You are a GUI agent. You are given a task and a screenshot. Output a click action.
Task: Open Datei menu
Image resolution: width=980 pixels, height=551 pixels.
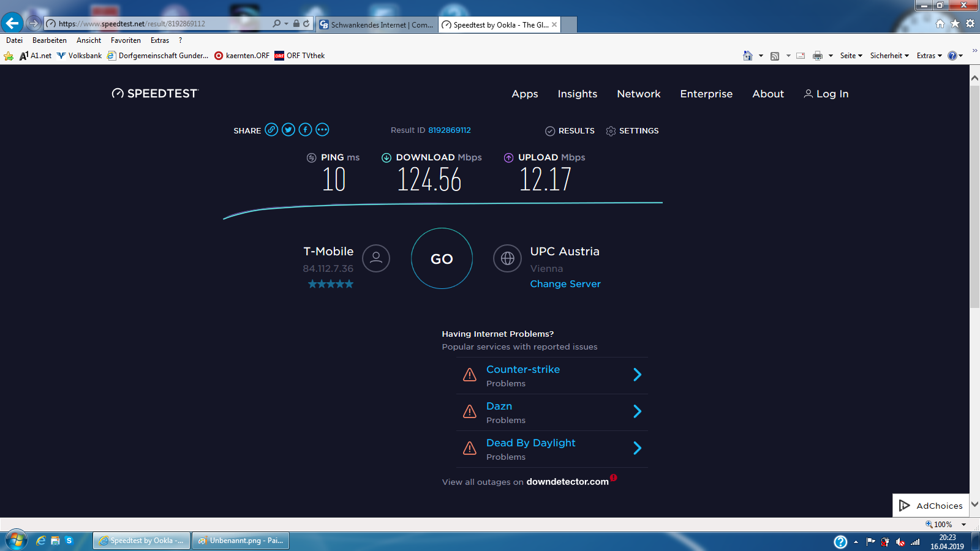tap(14, 40)
